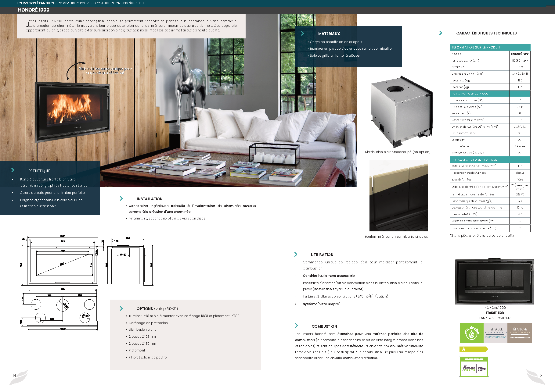Click the INFORMATION SUR LE PRODUIT table header
Image resolution: width=555 pixels, height=392 pixels.
(490, 47)
